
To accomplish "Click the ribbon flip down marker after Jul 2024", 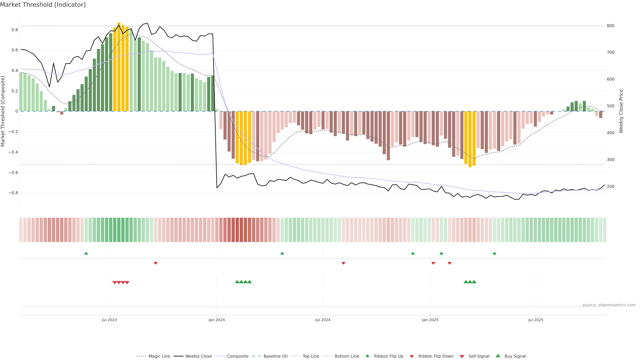I will [343, 263].
